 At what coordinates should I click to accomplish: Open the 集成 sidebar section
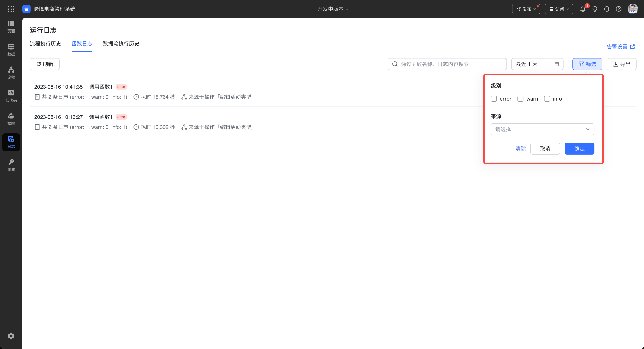point(11,165)
